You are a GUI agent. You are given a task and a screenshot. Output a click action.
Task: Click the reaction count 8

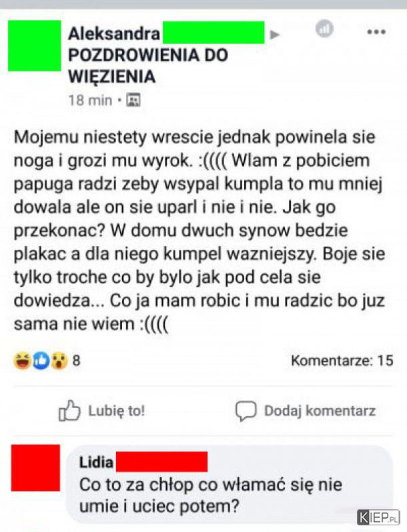coord(76,361)
